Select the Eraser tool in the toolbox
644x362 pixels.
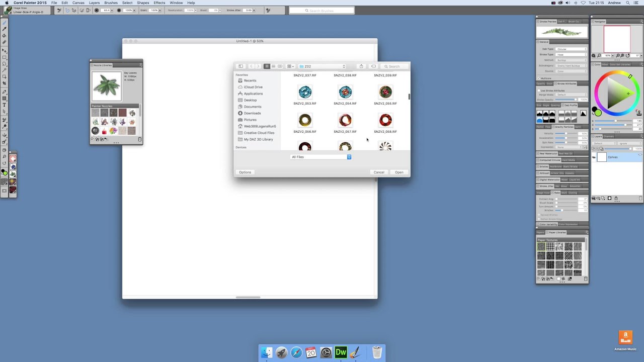tap(5, 42)
